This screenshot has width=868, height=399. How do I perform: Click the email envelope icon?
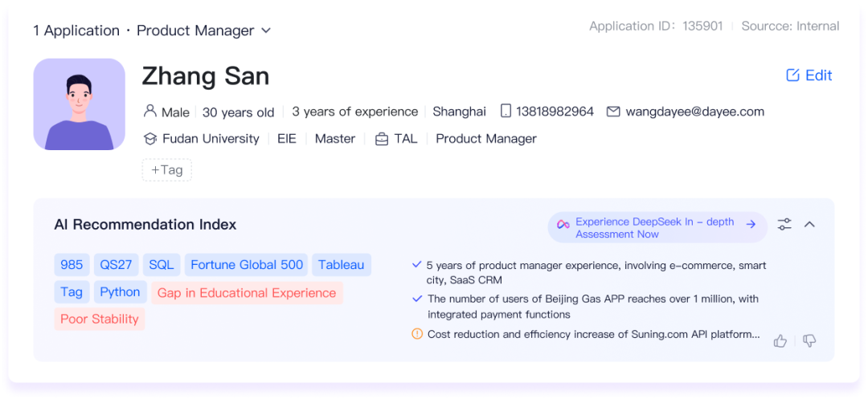pos(613,112)
